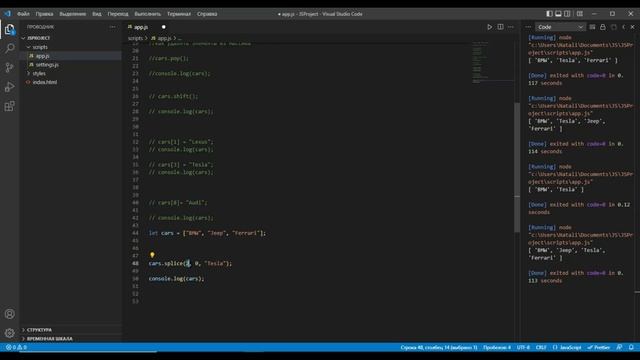Open the Вид menu
This screenshot has width=640, height=360.
(x=97, y=14)
